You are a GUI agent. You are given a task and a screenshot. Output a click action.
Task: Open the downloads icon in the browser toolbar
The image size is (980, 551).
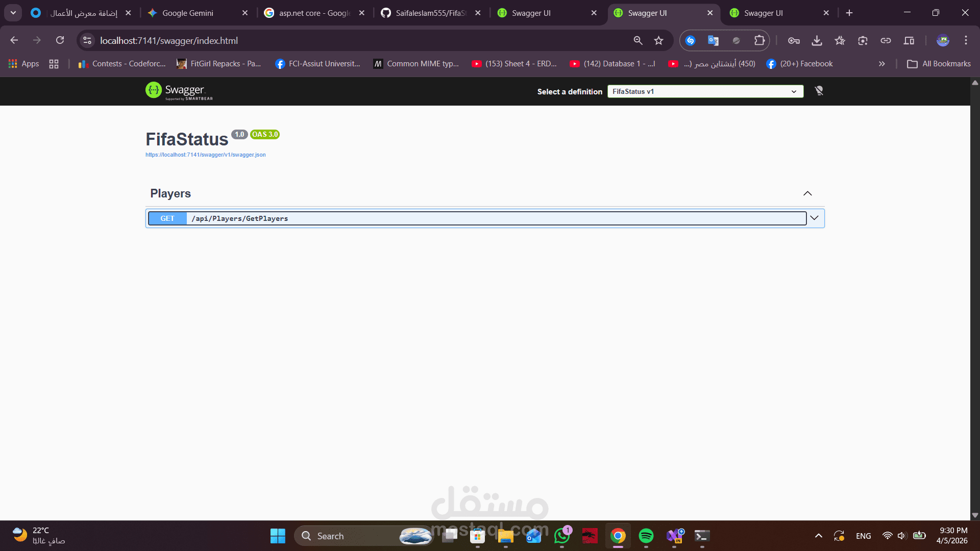pos(817,40)
